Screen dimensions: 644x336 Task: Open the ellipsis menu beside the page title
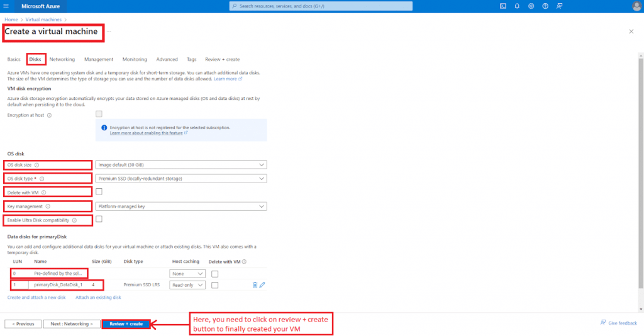109,31
